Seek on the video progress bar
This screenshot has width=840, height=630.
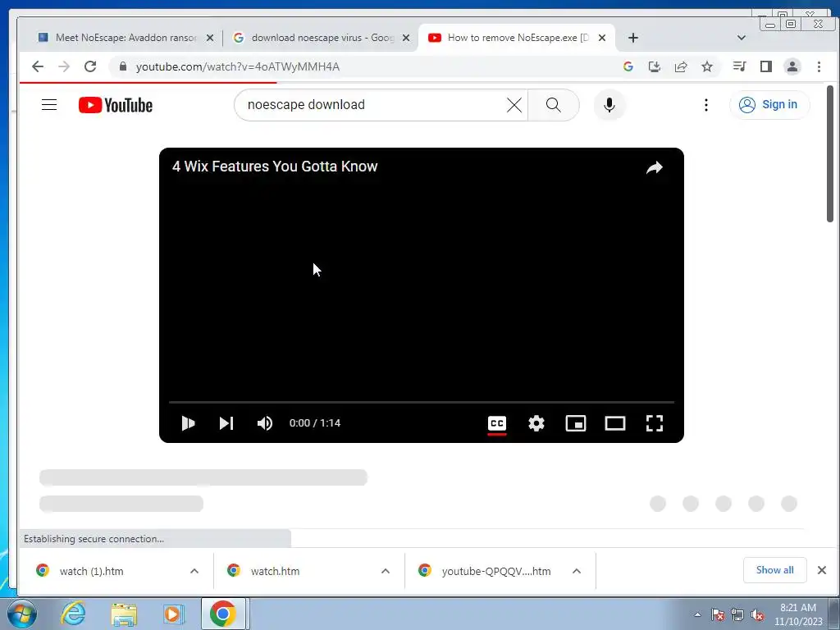click(x=422, y=402)
